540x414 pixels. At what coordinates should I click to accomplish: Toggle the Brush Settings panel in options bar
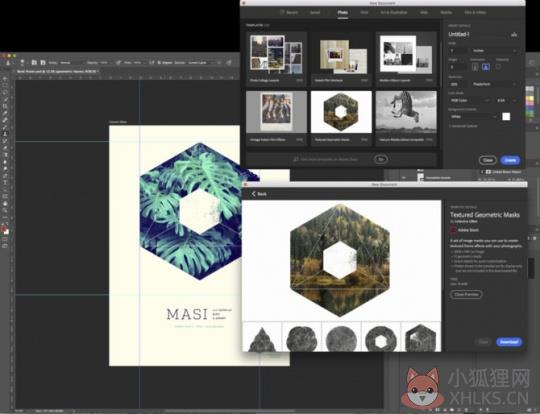[x=34, y=63]
